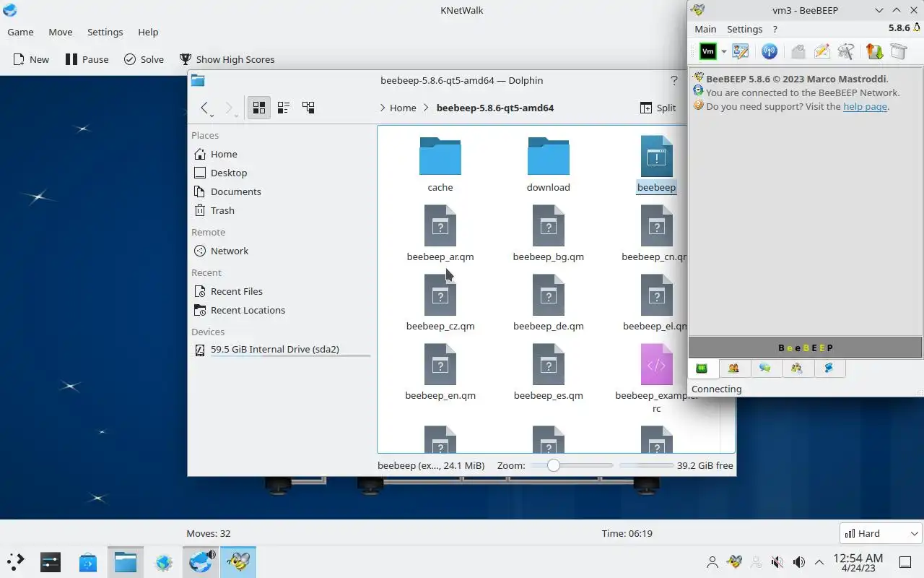Switch to the blue scroll history tab in BeeBEEP
Viewport: 924px width, 578px height.
click(829, 368)
